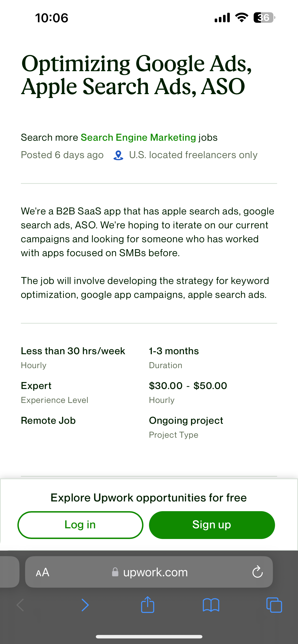Tap the home indicator bar
The height and width of the screenshot is (644, 298).
149,637
